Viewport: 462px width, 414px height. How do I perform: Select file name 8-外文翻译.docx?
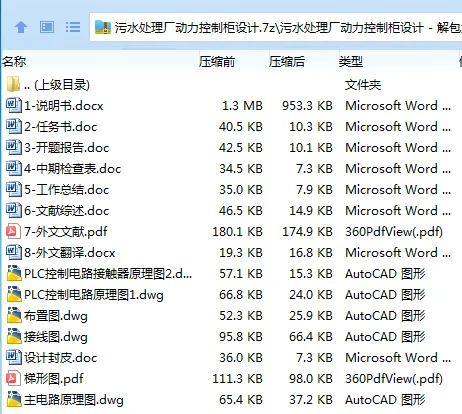coord(70,253)
